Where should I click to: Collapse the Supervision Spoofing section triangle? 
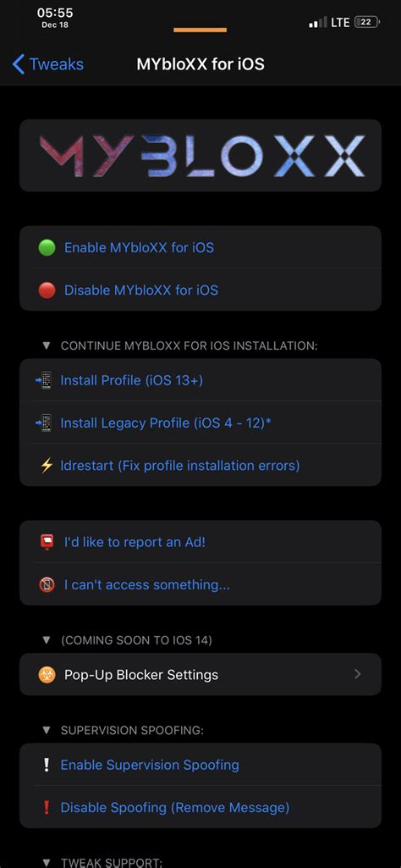click(47, 731)
